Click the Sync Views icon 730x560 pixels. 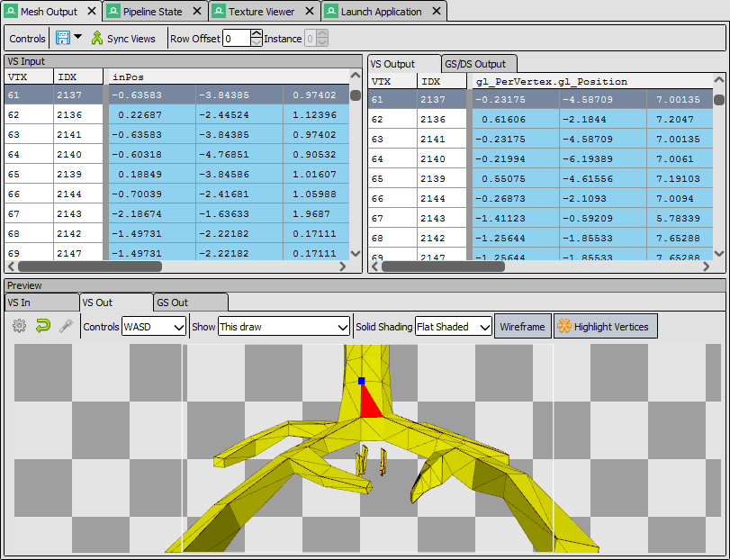pyautogui.click(x=97, y=38)
